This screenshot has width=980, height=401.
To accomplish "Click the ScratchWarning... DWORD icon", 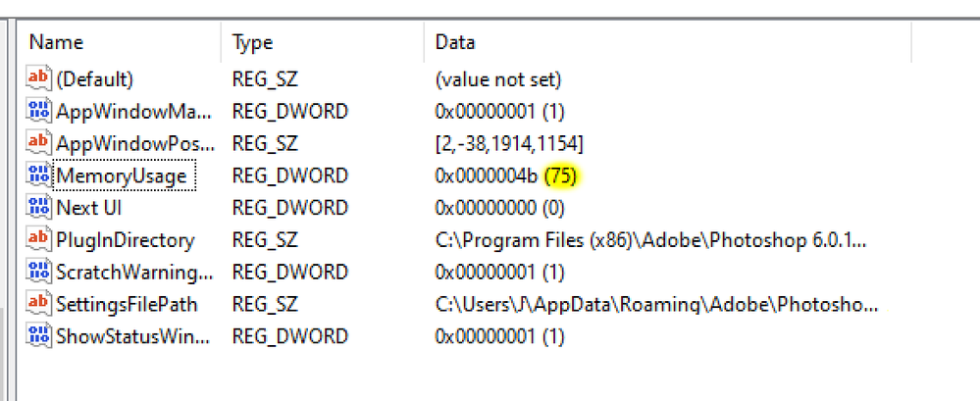I will [x=39, y=273].
